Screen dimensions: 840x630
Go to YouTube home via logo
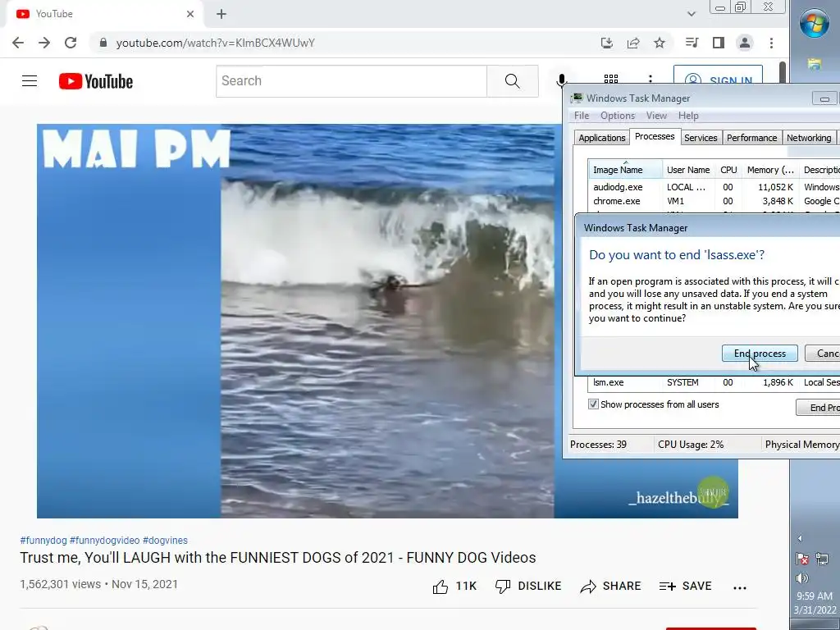coord(96,81)
